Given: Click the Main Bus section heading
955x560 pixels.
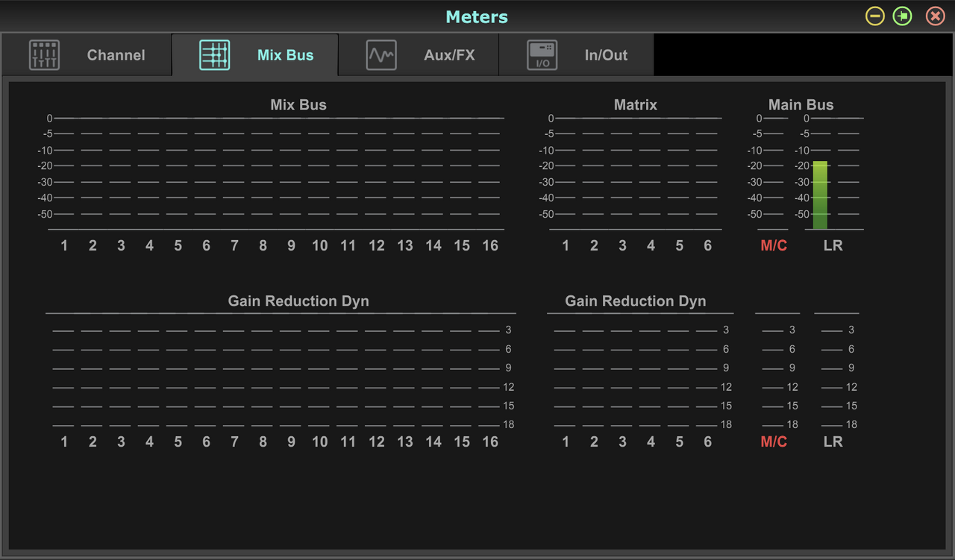Looking at the screenshot, I should 801,104.
